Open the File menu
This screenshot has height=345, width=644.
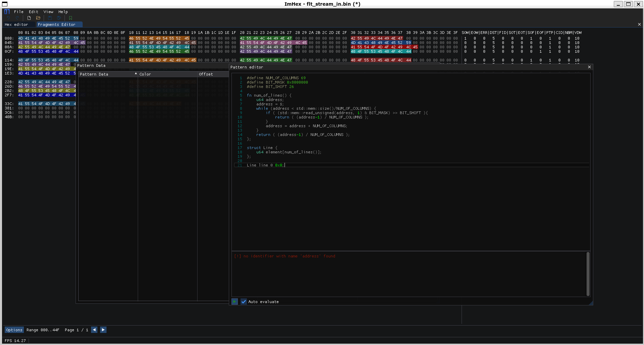coord(19,12)
